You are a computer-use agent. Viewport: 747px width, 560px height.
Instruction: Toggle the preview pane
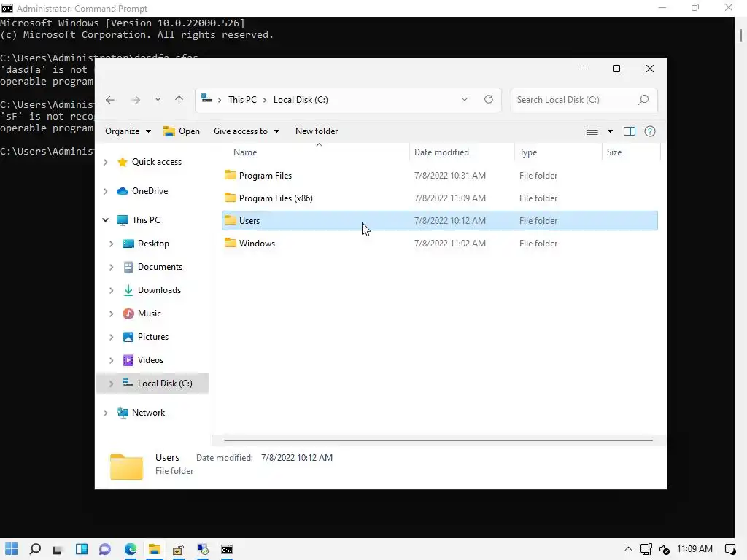[630, 131]
